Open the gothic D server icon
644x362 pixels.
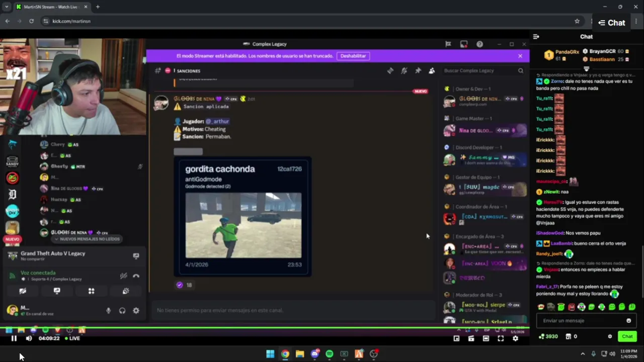(12, 195)
